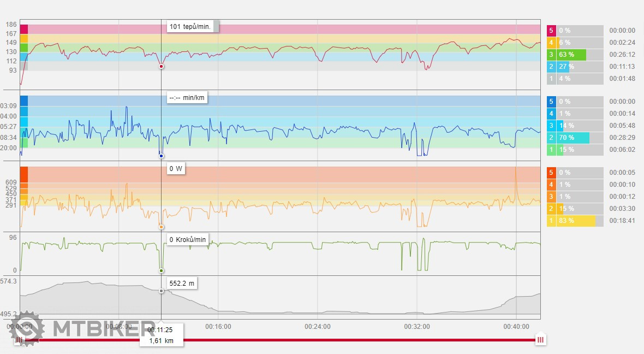Select heart rate zone 3 bar showing 63 %
Image resolution: width=644 pixels, height=354 pixels.
[x=575, y=55]
